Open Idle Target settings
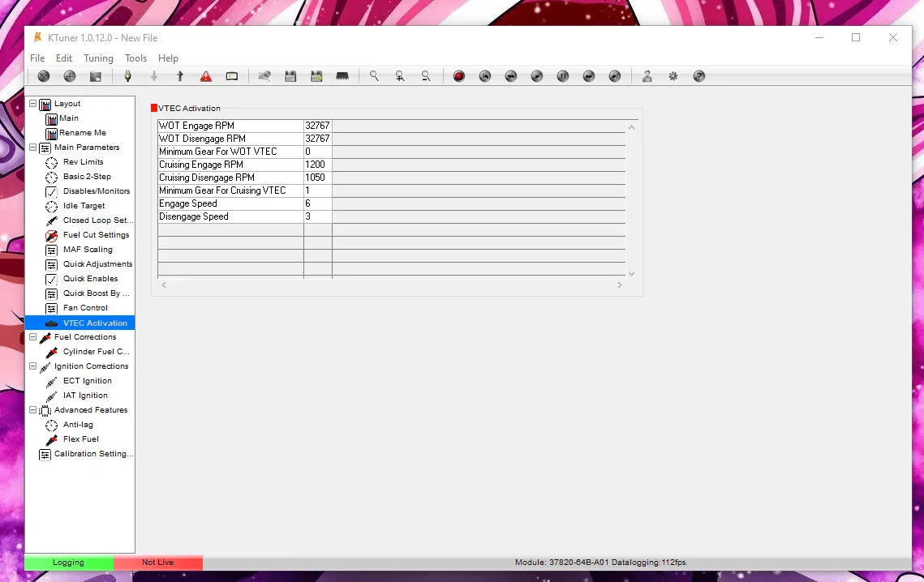The height and width of the screenshot is (582, 924). (84, 206)
